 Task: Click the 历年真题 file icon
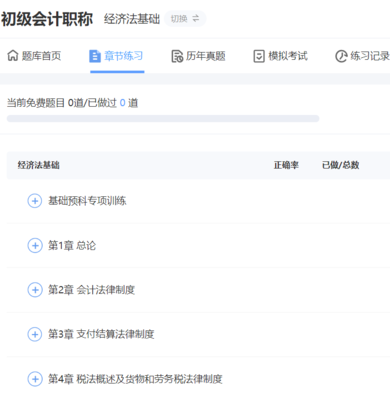(177, 56)
